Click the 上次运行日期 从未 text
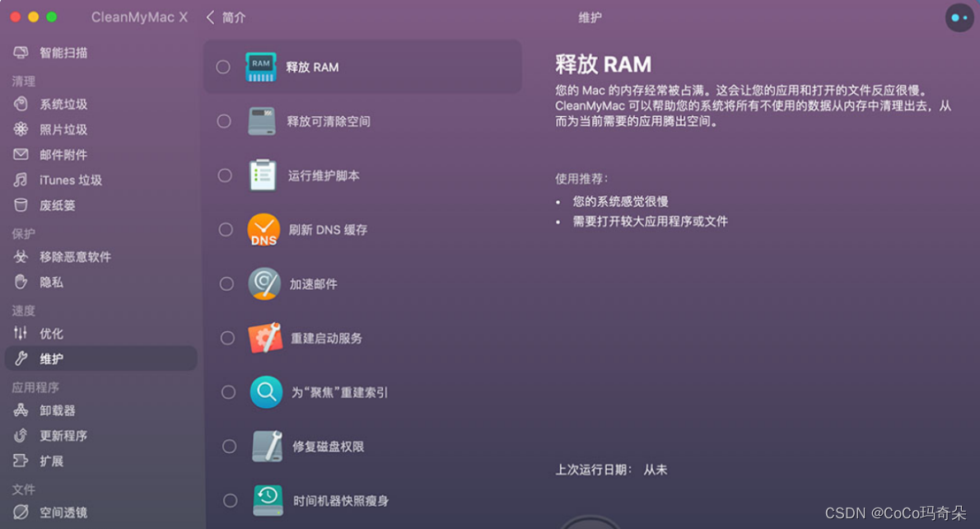This screenshot has height=529, width=980. [611, 470]
